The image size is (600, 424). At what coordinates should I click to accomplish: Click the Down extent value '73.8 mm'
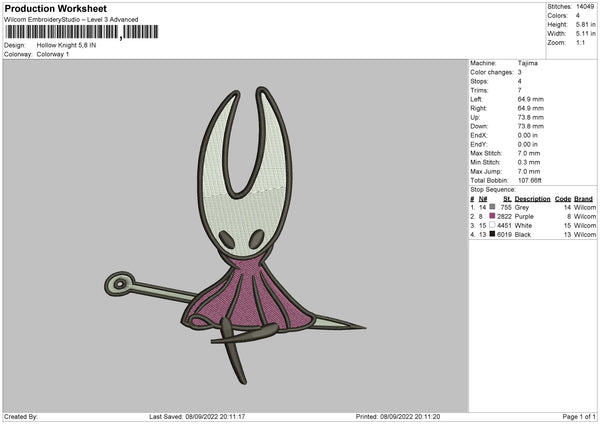(531, 126)
